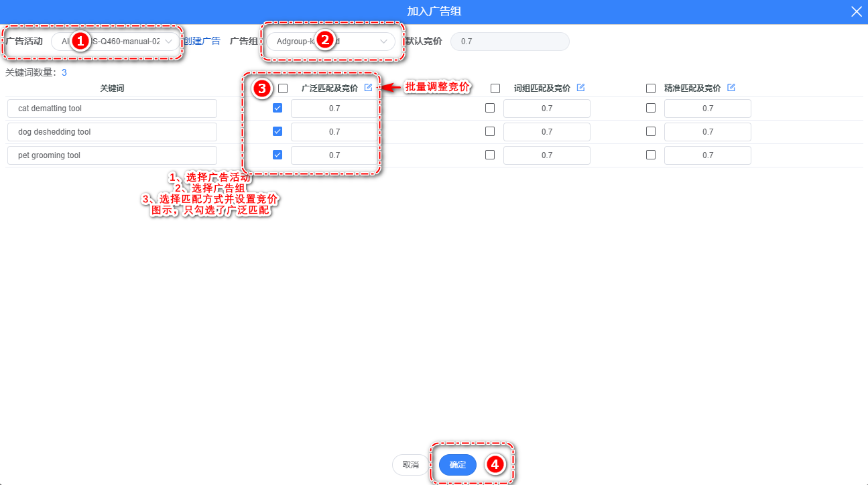Click the 取消 cancel button
The width and height of the screenshot is (868, 485).
(x=410, y=465)
